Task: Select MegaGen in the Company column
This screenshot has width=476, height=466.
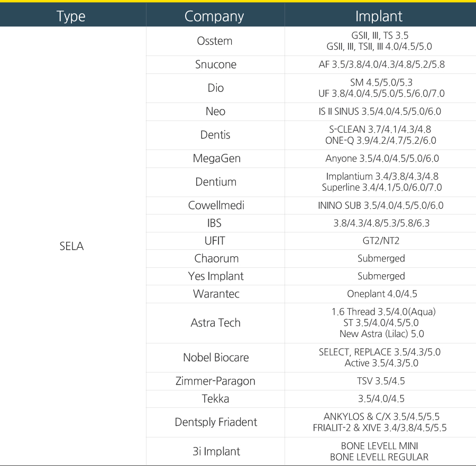Action: point(215,159)
